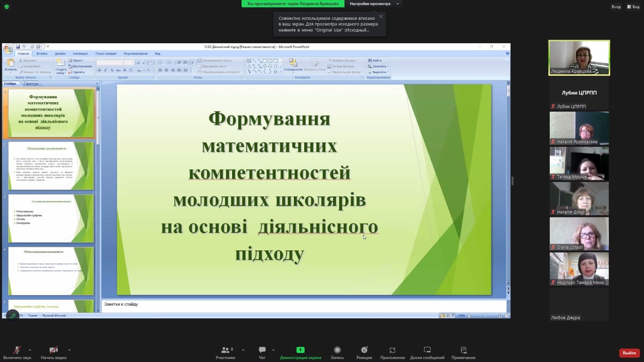Start recording with Запись
Viewport: 644px width, 362px height.
point(337,353)
